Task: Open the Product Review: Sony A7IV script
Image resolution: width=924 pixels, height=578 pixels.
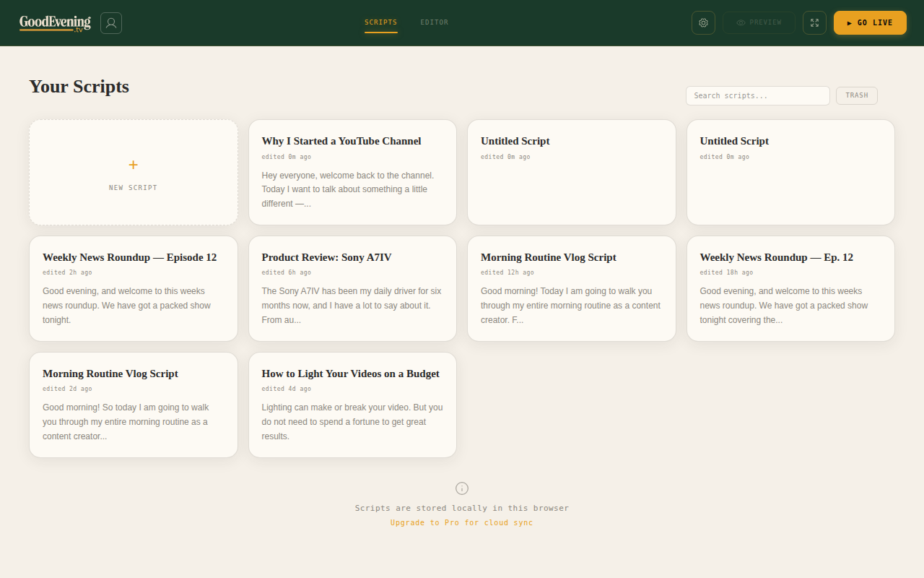Action: [352, 288]
